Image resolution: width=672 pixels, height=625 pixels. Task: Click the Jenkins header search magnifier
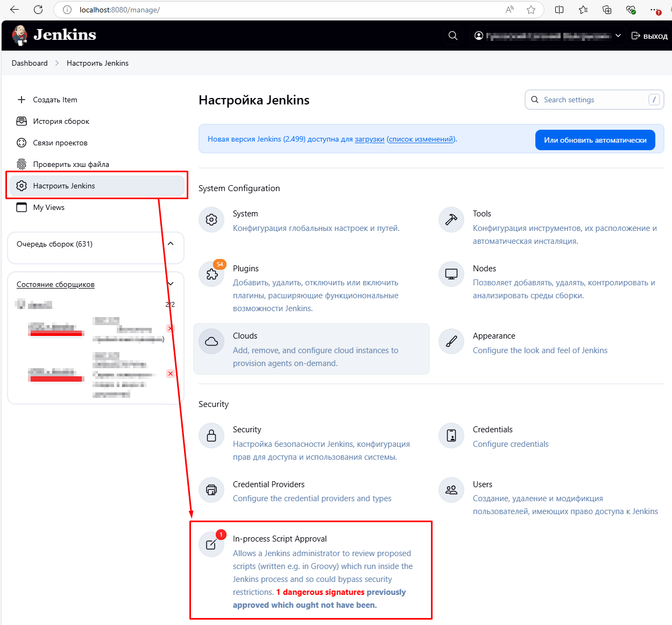pos(453,36)
